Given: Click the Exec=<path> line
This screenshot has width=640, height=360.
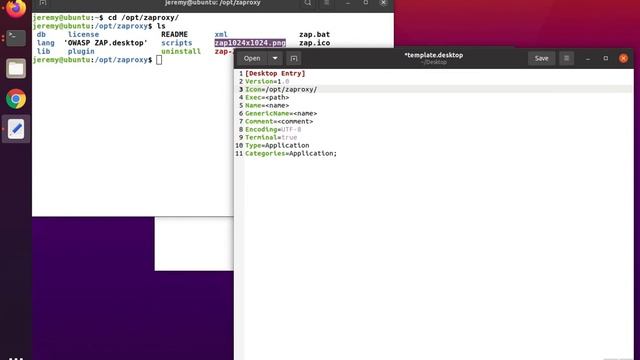Looking at the screenshot, I should point(267,98).
